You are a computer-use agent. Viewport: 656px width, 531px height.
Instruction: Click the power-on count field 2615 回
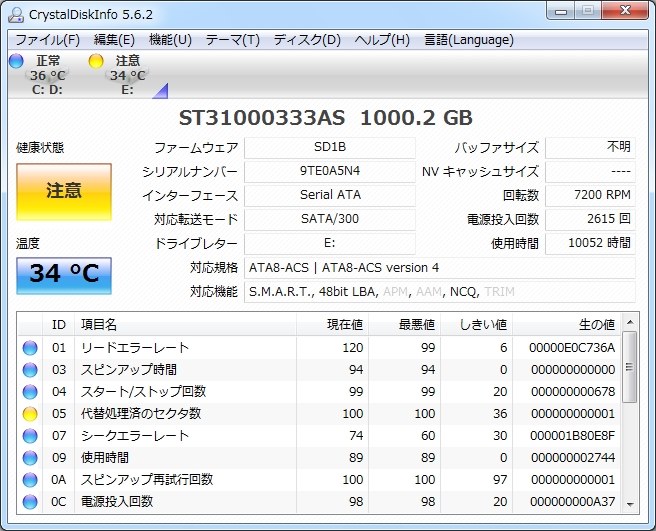click(x=590, y=219)
